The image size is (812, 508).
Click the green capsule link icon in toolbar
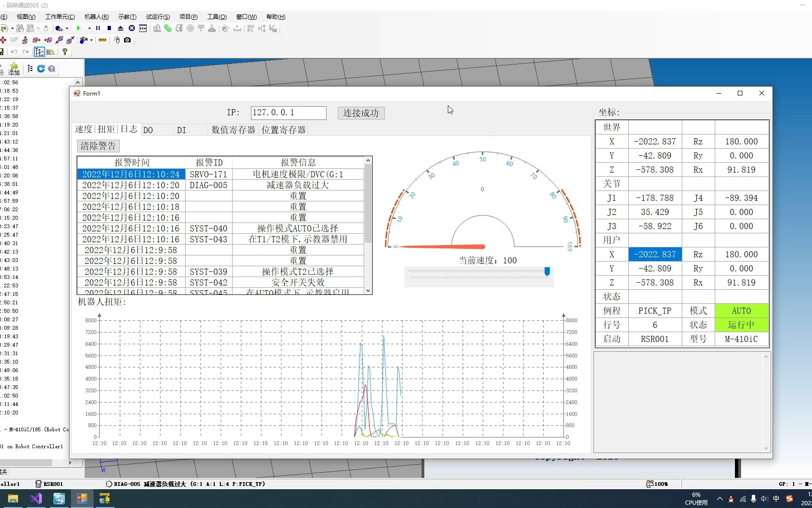pos(168,28)
